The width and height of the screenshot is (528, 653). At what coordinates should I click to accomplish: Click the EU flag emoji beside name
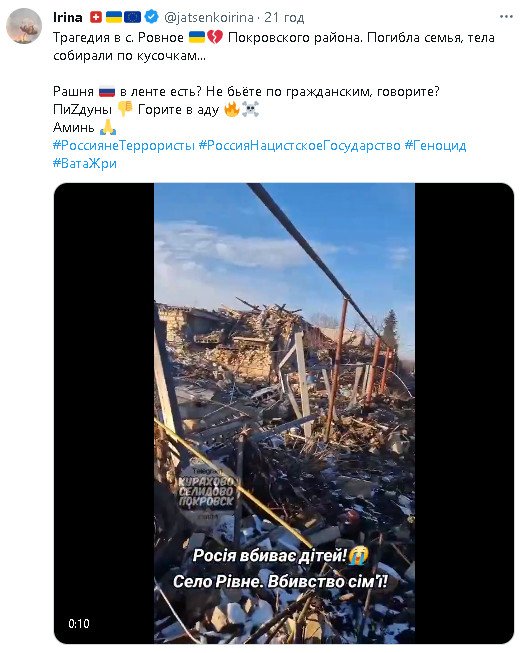132,17
